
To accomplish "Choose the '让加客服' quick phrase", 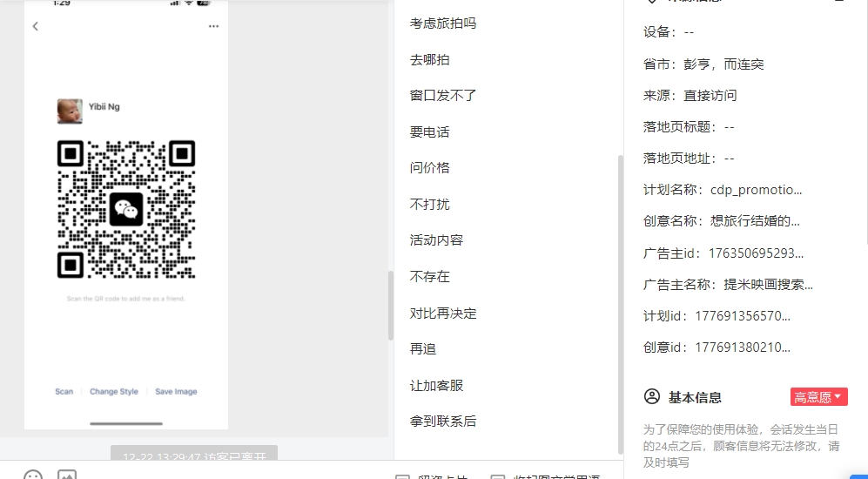I will [436, 386].
